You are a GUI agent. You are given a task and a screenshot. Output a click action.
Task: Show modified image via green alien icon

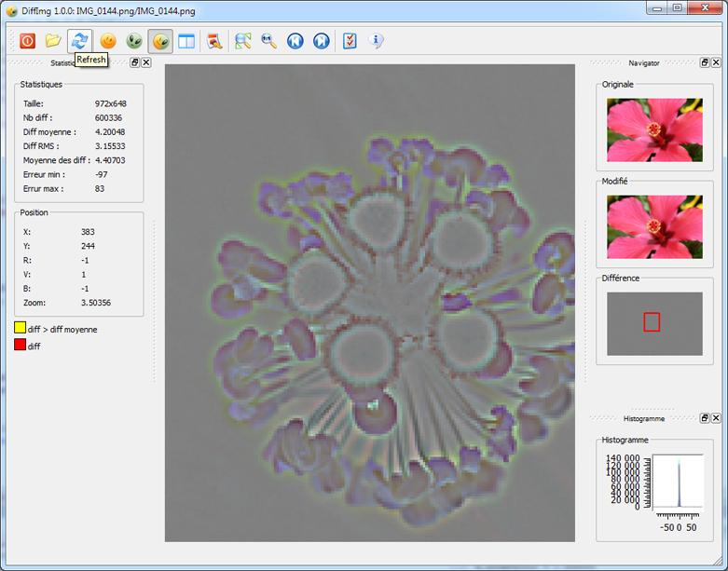pyautogui.click(x=134, y=41)
